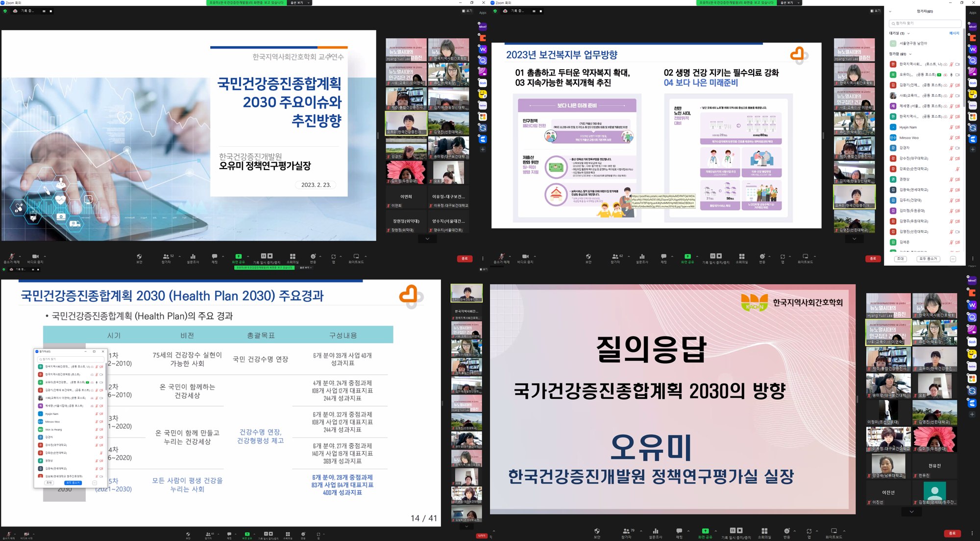This screenshot has height=541, width=980.
Task: Open Participants icon showing 79 count
Action: 626,532
